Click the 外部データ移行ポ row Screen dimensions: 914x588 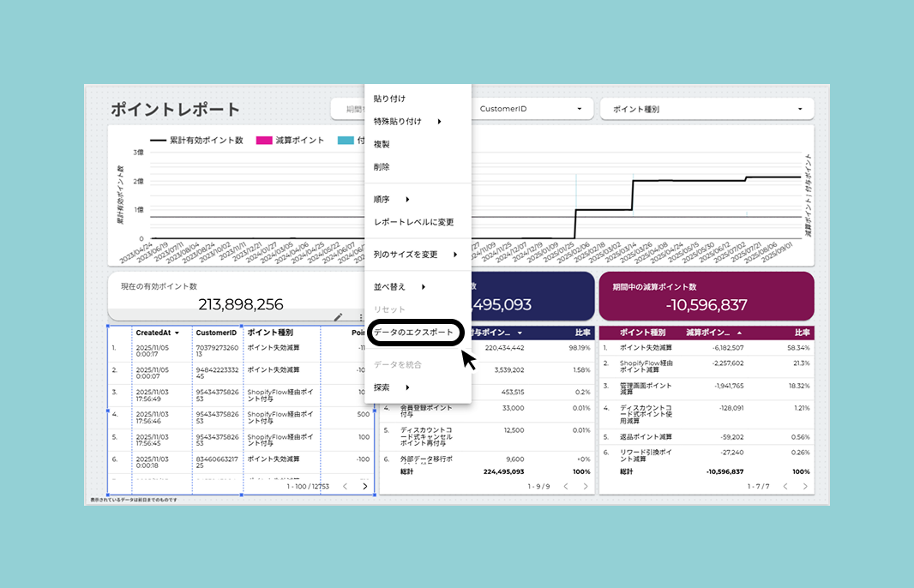click(487, 459)
